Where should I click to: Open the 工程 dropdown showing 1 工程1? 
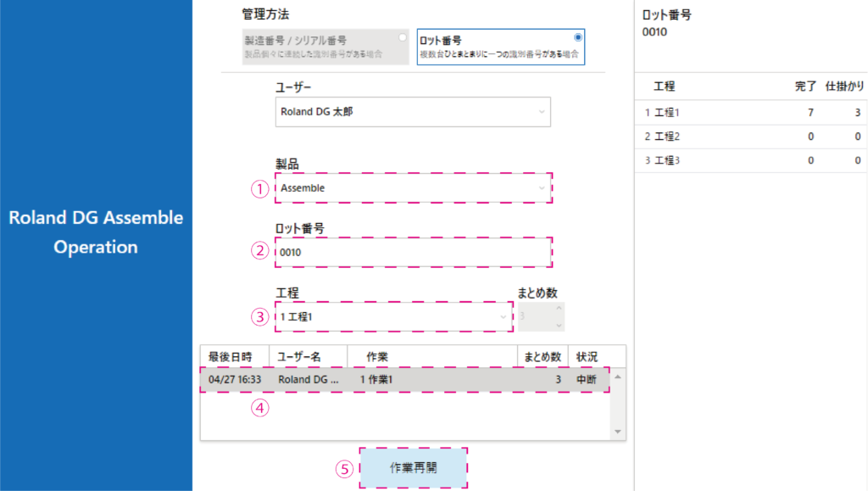[394, 317]
